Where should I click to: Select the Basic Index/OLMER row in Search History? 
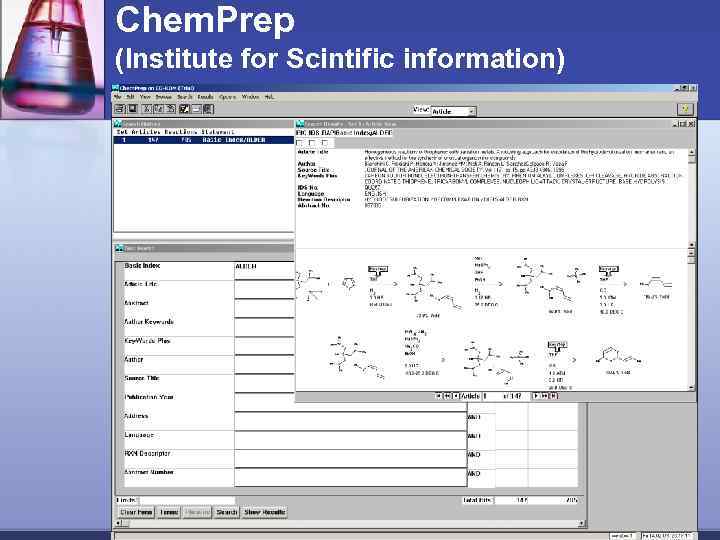tap(203, 140)
